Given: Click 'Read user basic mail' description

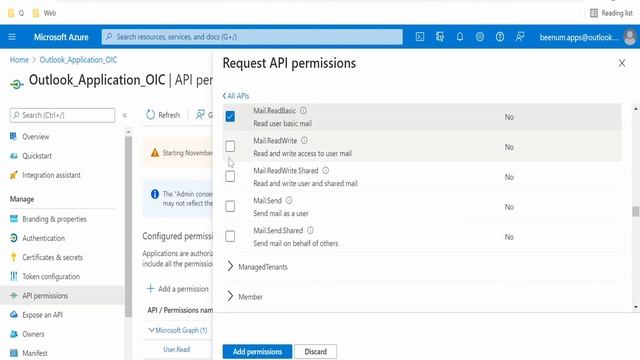Looking at the screenshot, I should [282, 124].
